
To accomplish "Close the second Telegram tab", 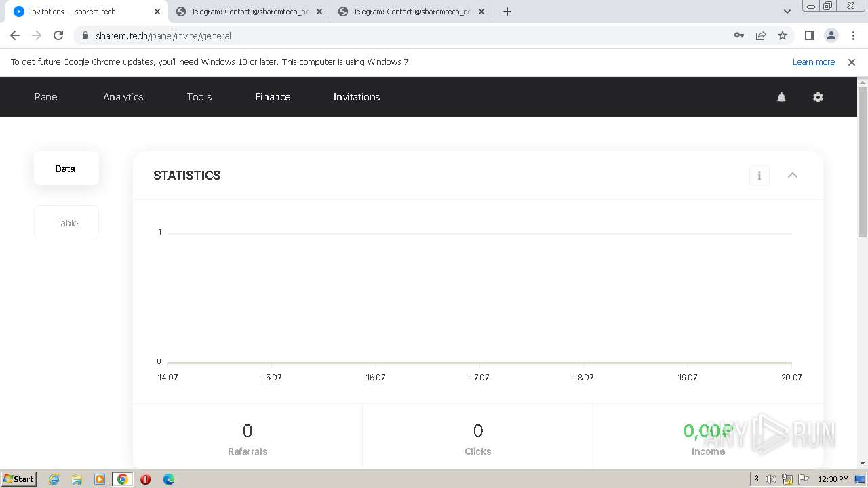I will point(481,12).
